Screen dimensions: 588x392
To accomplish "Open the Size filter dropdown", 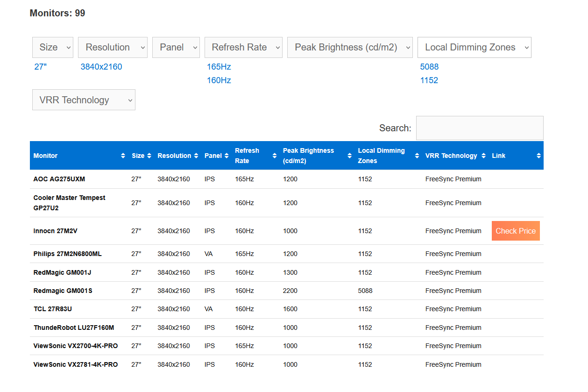I will [x=53, y=48].
